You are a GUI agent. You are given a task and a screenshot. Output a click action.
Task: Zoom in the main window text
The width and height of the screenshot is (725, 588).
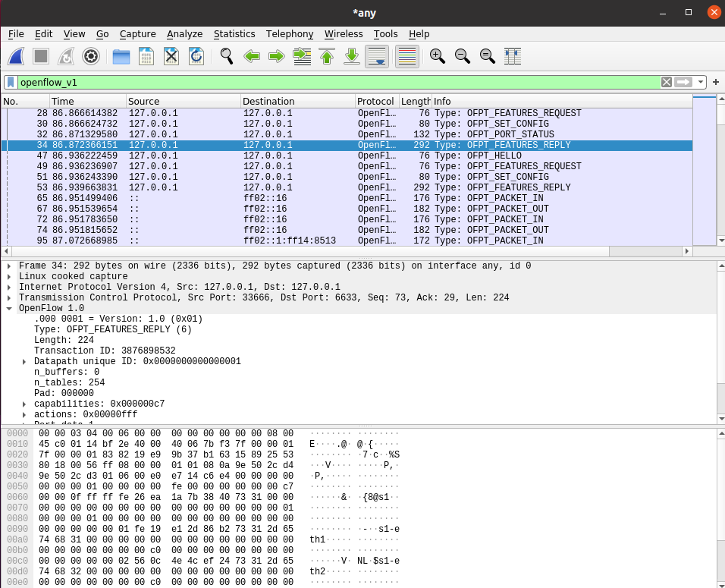point(438,56)
